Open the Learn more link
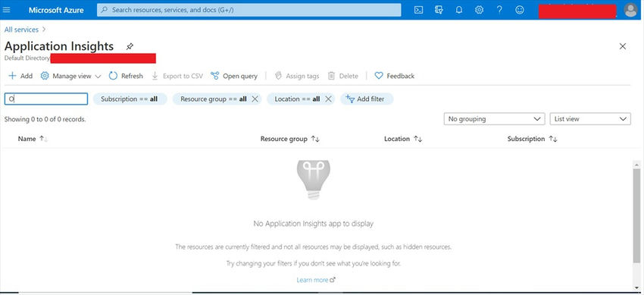The width and height of the screenshot is (644, 295). click(316, 280)
